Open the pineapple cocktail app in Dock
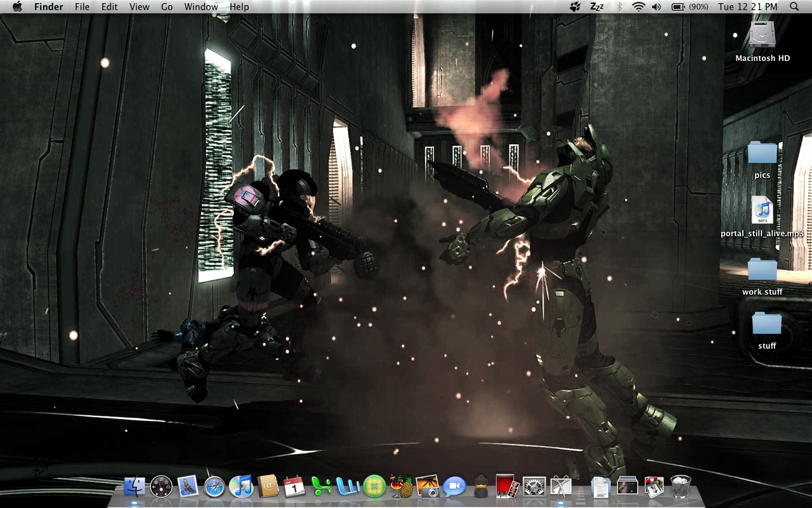The image size is (812, 508). [x=401, y=487]
